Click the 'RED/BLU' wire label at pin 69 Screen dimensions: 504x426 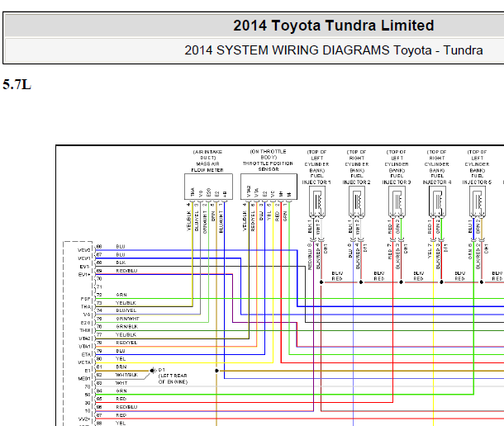pyautogui.click(x=126, y=271)
